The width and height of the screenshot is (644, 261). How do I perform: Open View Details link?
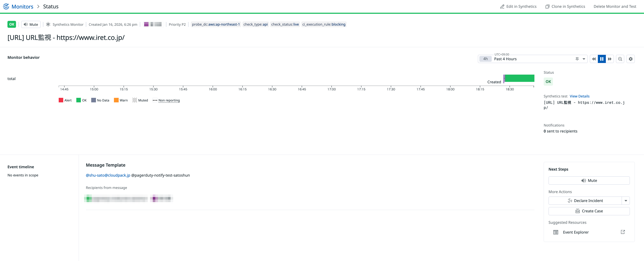coord(579,96)
